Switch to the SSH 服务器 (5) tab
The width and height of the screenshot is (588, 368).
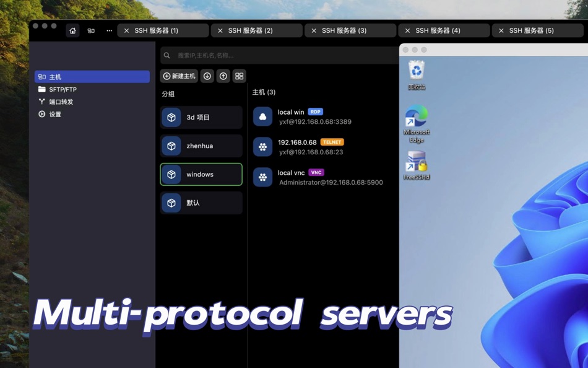pos(537,30)
